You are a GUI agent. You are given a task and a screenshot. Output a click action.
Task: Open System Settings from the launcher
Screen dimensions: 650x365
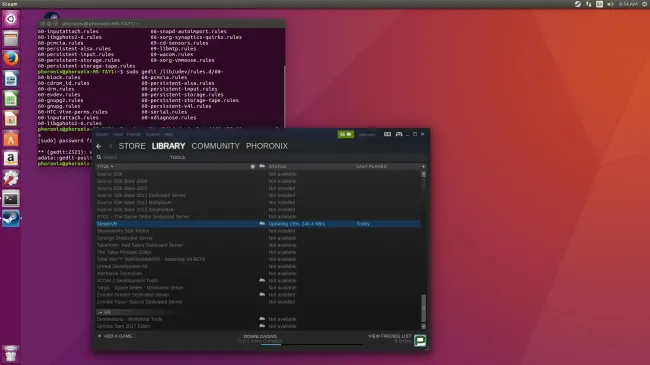[x=11, y=178]
